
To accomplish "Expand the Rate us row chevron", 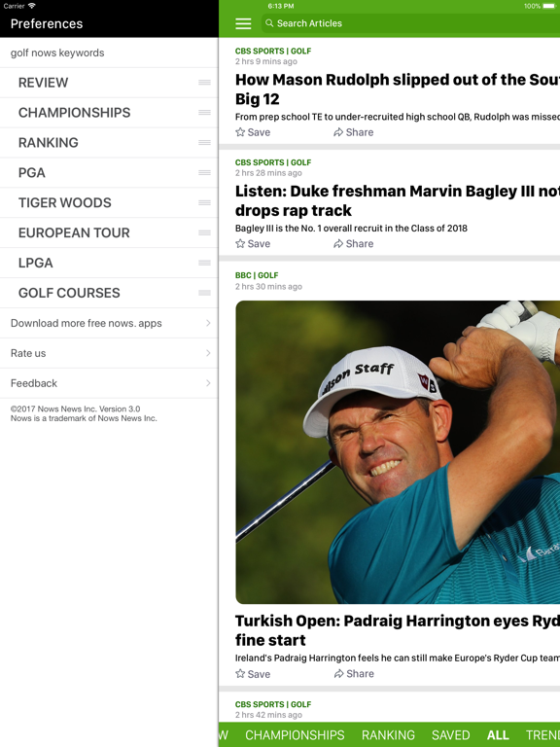I will coord(208,353).
